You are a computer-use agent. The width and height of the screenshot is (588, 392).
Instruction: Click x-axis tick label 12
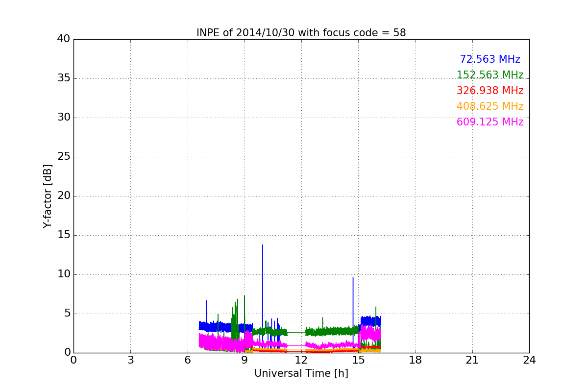[301, 360]
